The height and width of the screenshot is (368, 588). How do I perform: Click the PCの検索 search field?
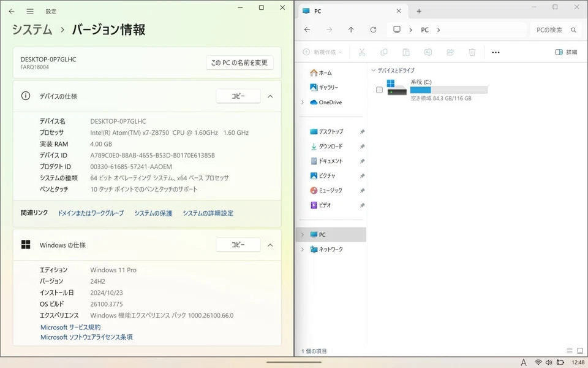[x=550, y=29]
